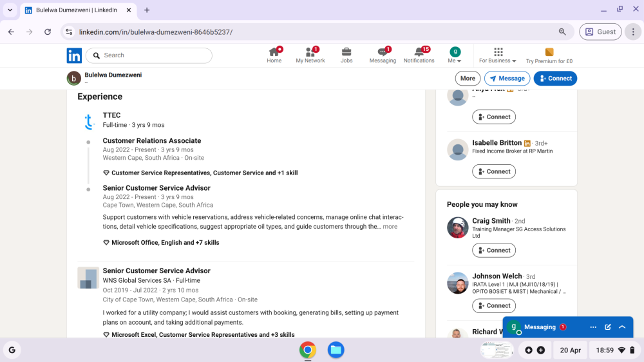Expand the For Business apps menu

point(498,55)
